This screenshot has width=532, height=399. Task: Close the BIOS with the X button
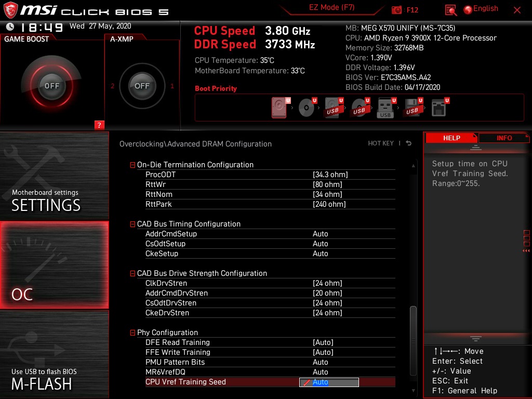[x=517, y=10]
